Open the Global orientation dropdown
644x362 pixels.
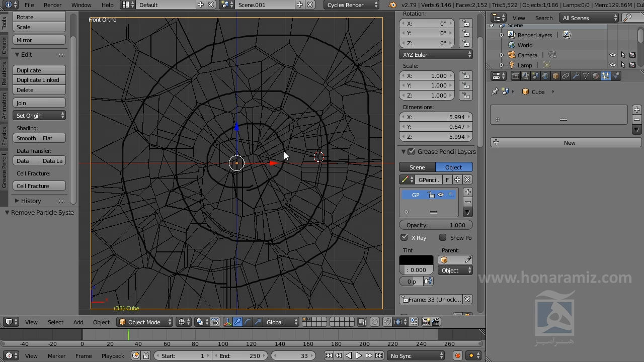[x=282, y=322]
